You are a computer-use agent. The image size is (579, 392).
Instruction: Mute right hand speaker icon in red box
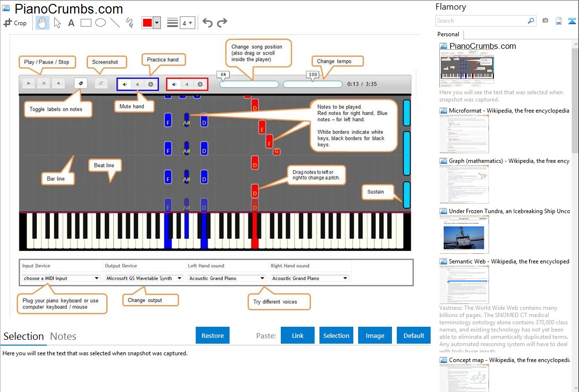coord(174,84)
